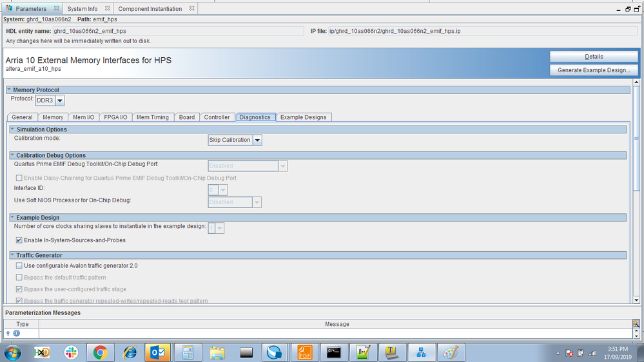This screenshot has width=644, height=362.
Task: Toggle Enable Daisy-Chaining for EMIF Debug Toolkit checkbox
Action: click(x=19, y=178)
